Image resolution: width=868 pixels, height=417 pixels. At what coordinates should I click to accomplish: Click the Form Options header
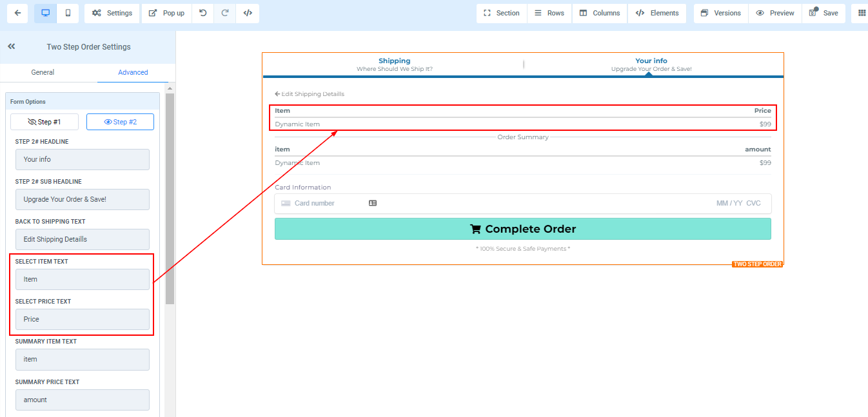click(83, 101)
